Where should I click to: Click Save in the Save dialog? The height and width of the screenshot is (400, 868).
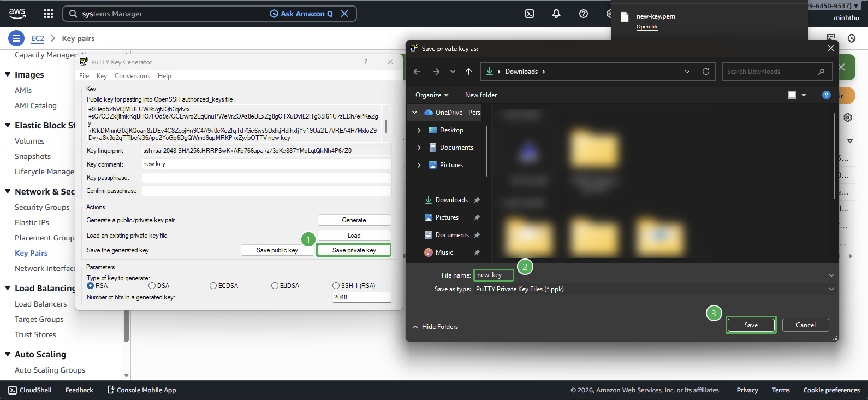point(751,325)
